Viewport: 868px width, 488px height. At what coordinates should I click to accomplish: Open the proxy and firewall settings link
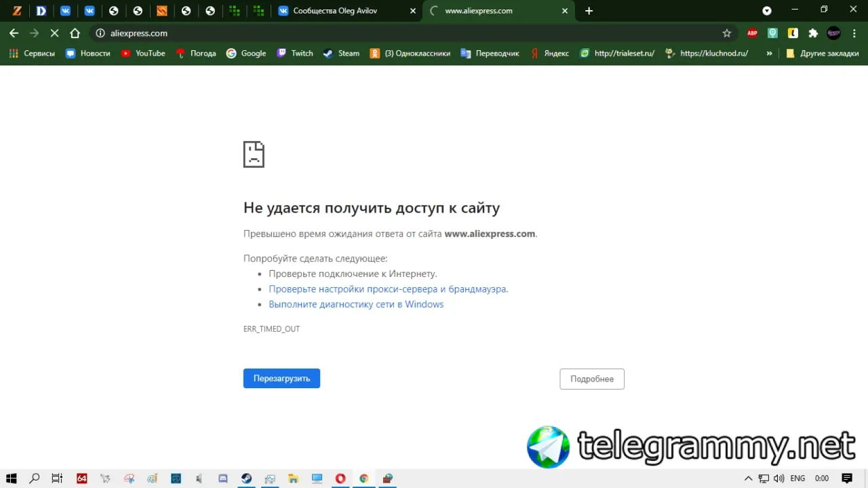389,289
